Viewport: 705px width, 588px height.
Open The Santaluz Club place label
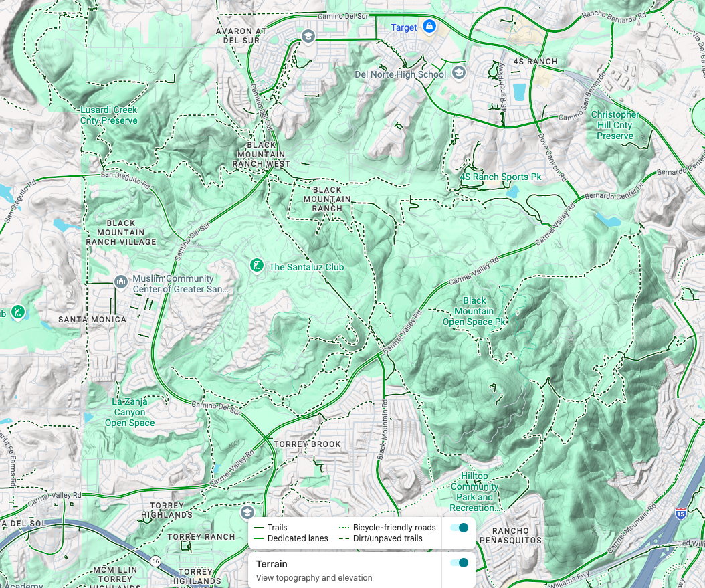click(x=306, y=267)
